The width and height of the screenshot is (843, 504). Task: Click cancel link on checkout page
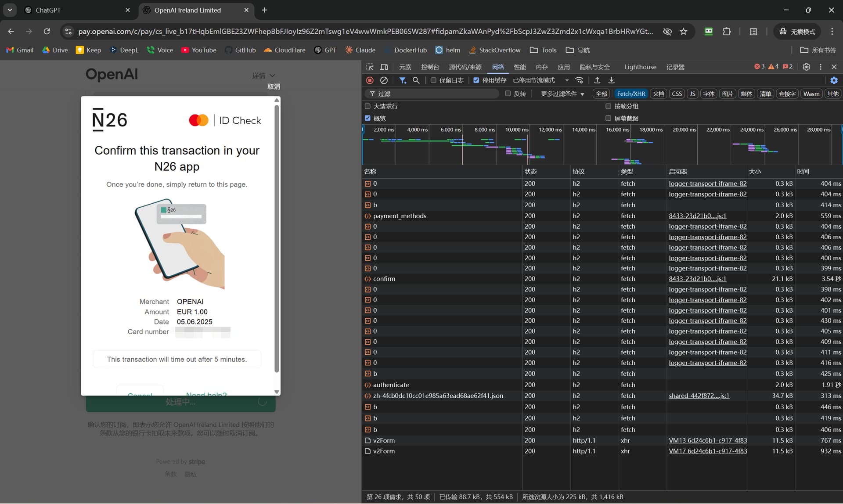pos(274,86)
